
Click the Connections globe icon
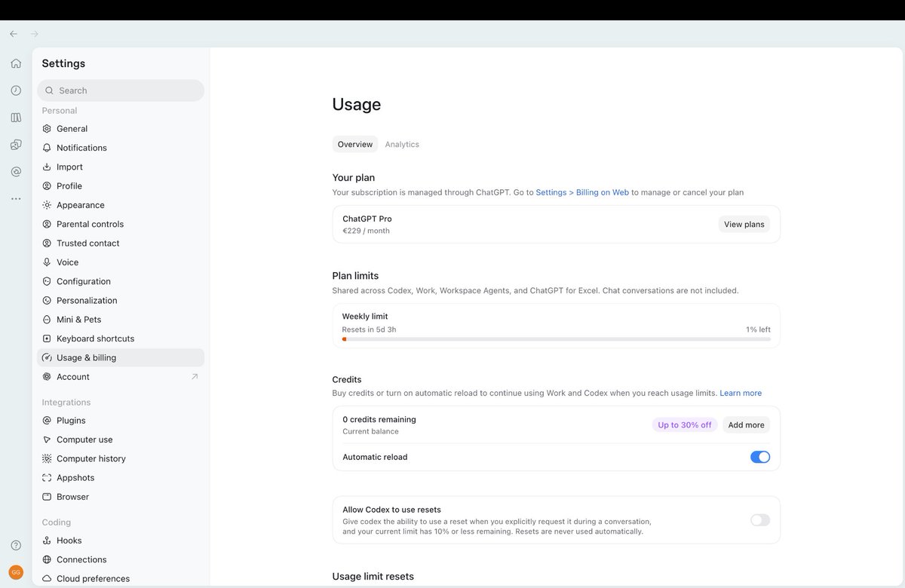(47, 559)
